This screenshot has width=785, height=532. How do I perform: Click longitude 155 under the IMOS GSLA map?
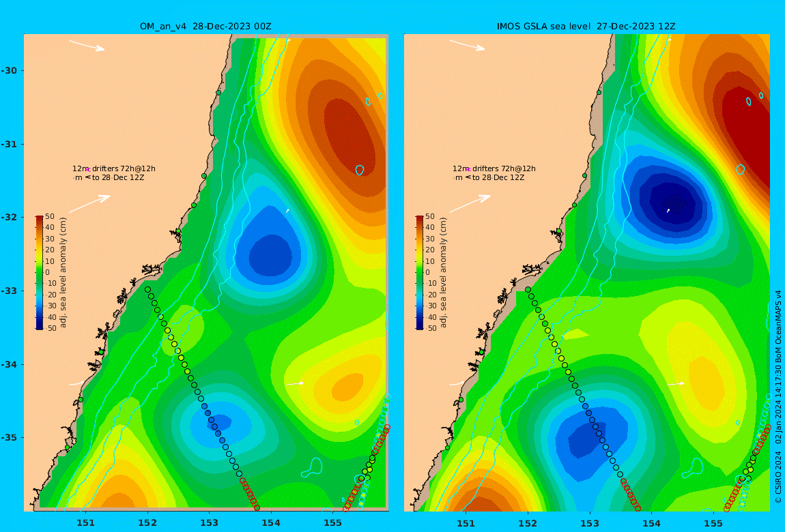pyautogui.click(x=713, y=523)
